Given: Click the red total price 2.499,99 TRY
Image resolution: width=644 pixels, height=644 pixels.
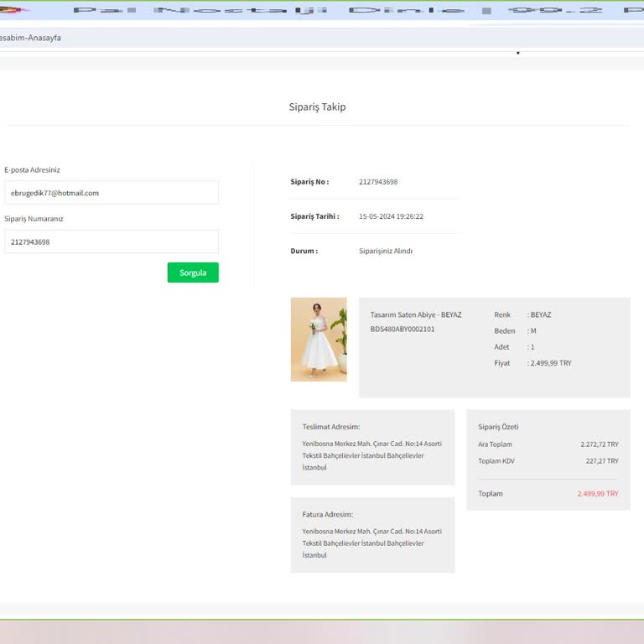Looking at the screenshot, I should tap(598, 494).
